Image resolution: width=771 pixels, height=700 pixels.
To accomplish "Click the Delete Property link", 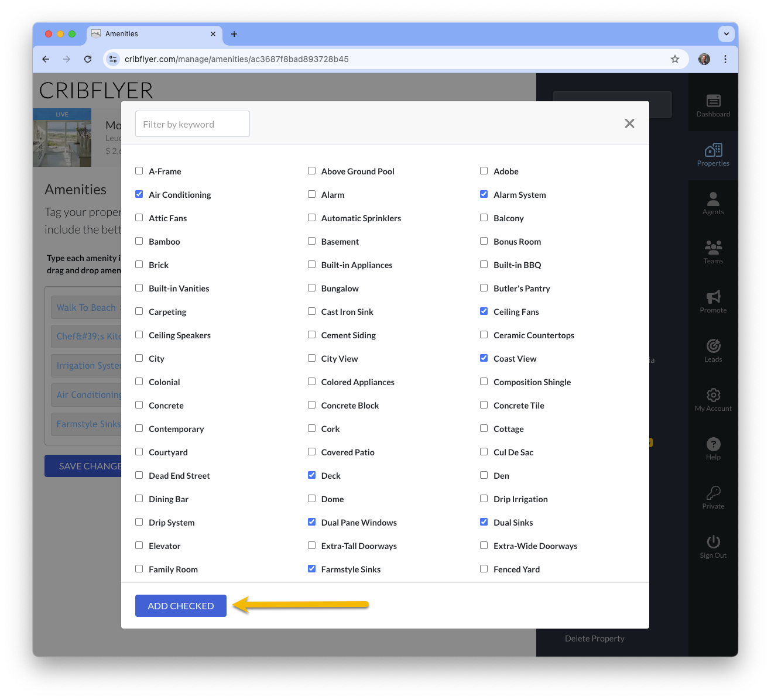I will (x=594, y=639).
